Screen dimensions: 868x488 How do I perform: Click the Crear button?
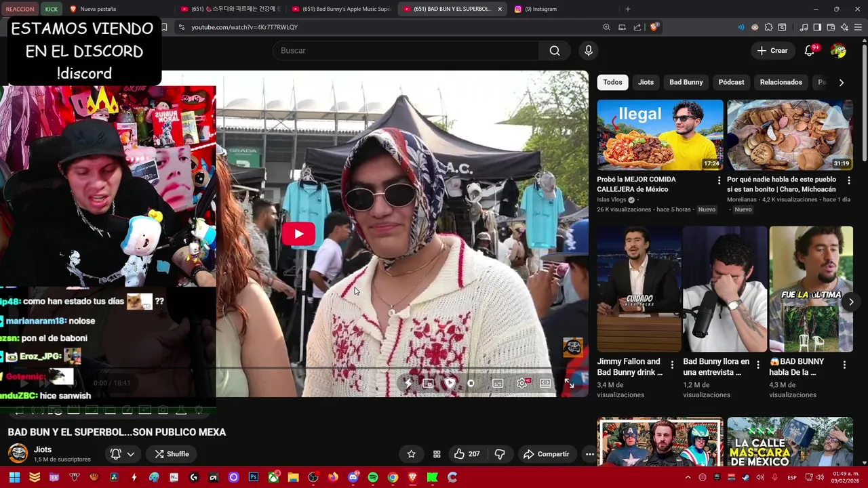tap(772, 51)
